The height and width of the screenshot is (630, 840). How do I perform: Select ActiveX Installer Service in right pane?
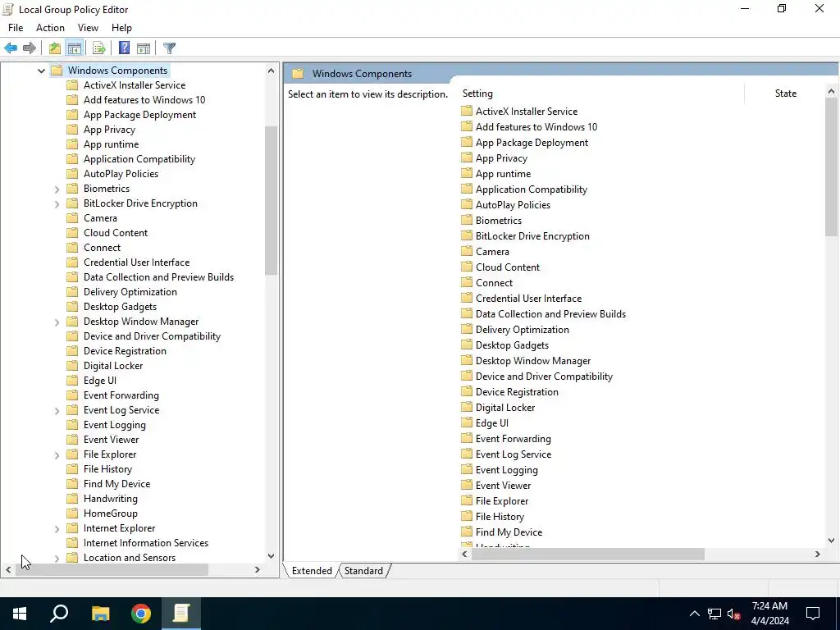(x=527, y=112)
